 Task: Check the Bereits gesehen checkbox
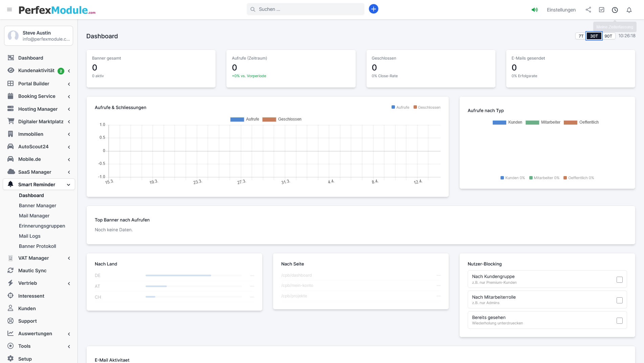619,320
